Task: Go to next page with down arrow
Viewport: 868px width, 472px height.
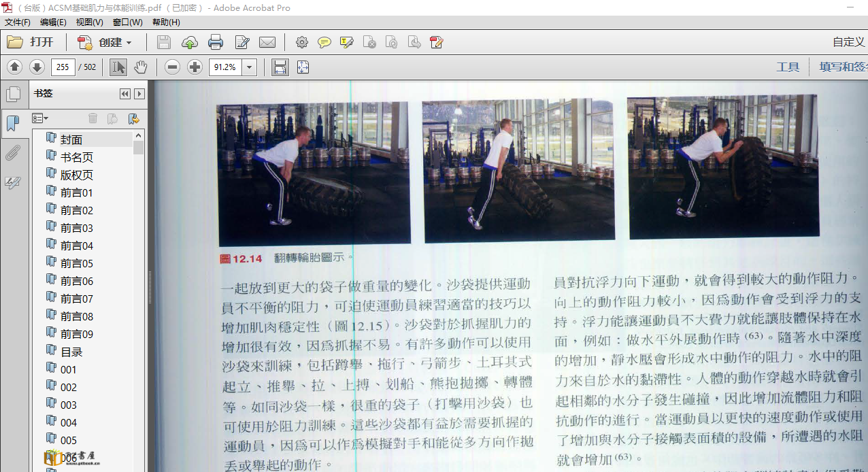Action: [37, 67]
